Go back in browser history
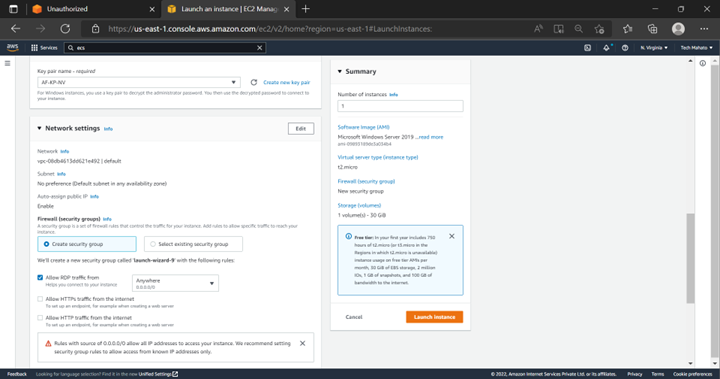 [x=16, y=29]
